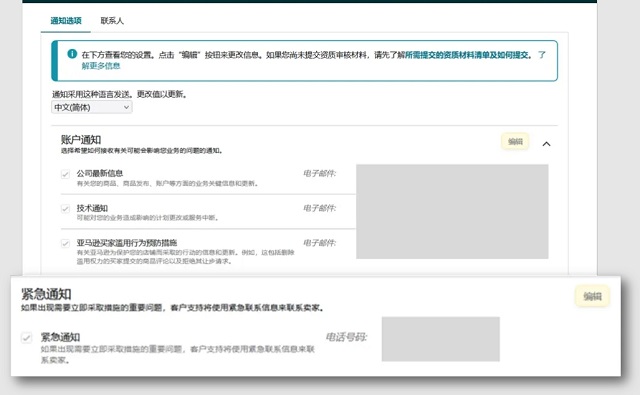Toggle the 亚马逊买家滥用行为预防措施 checkbox

(65, 244)
